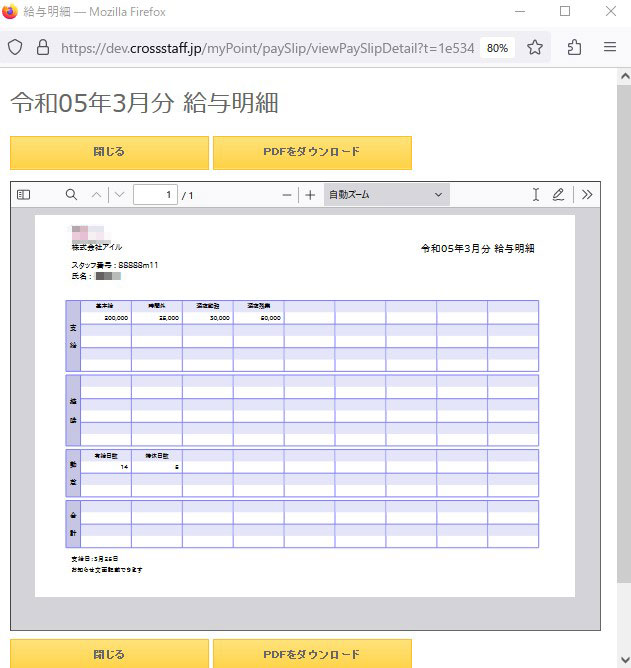Zoom out the PDF view

(287, 195)
